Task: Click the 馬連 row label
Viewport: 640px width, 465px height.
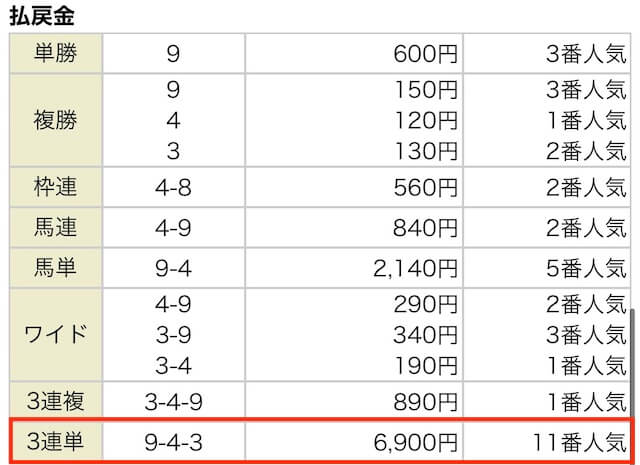Action: point(55,227)
